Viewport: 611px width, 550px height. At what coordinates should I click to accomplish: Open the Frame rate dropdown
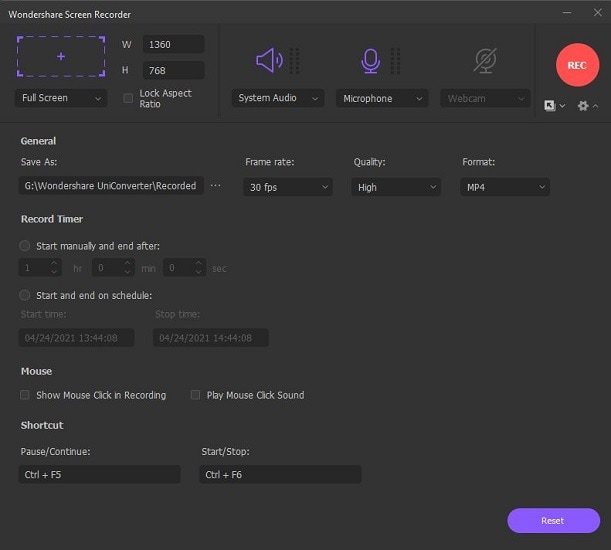coord(288,187)
